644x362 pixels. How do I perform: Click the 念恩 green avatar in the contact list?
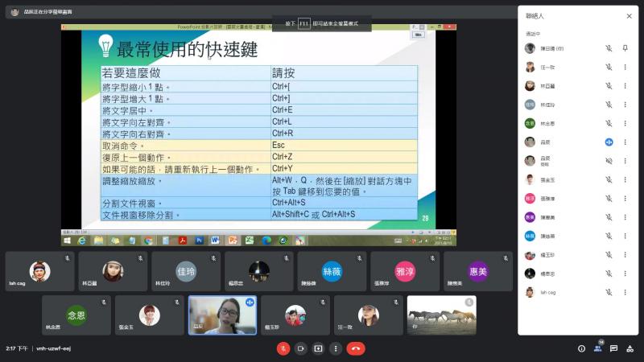point(530,123)
